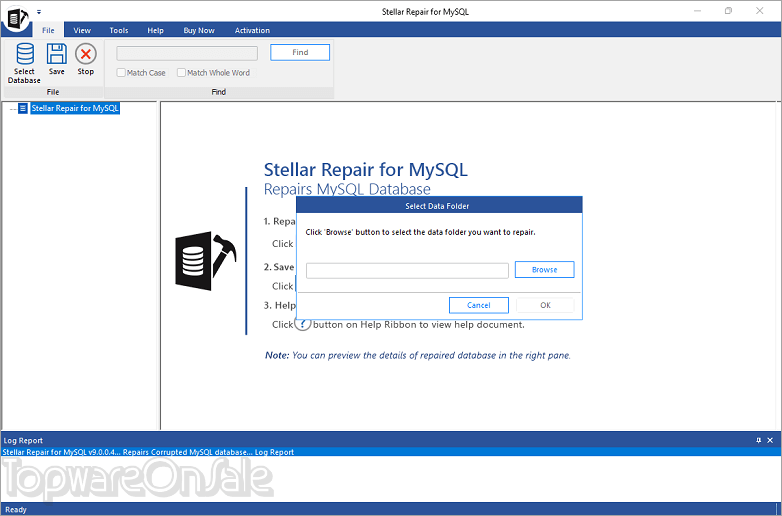The height and width of the screenshot is (516, 782).
Task: Enable the Match Case checkbox
Action: pos(121,73)
